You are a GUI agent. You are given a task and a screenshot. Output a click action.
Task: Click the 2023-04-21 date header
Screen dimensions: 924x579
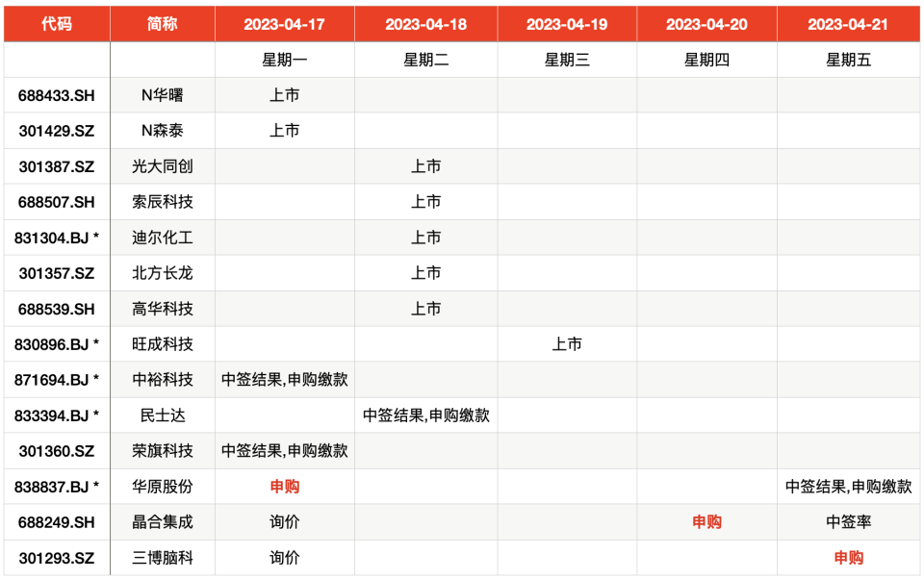[848, 24]
